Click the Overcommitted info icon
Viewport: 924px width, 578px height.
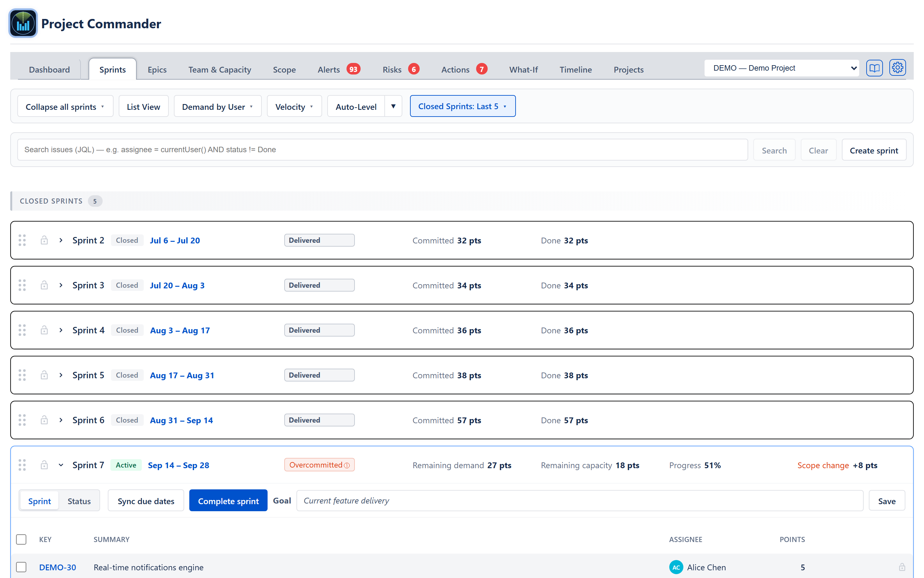(x=347, y=465)
